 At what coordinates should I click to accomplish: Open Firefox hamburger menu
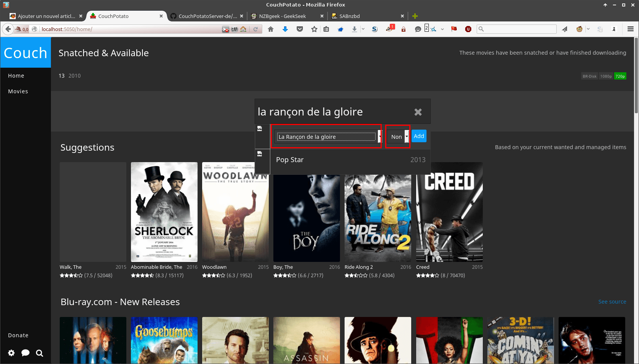click(631, 29)
